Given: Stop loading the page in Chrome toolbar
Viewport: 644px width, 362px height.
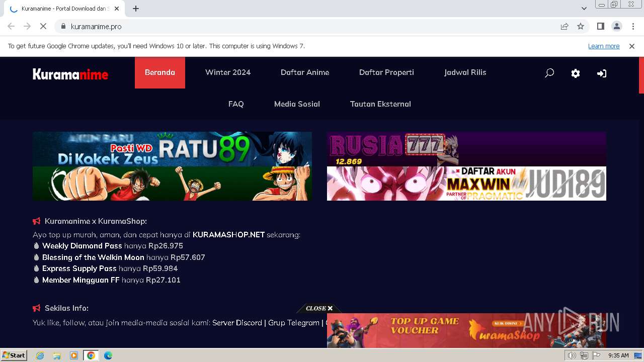Looking at the screenshot, I should 43,26.
